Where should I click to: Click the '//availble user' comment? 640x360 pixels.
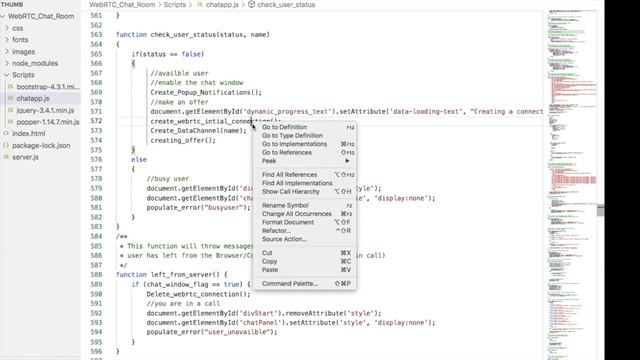click(179, 73)
